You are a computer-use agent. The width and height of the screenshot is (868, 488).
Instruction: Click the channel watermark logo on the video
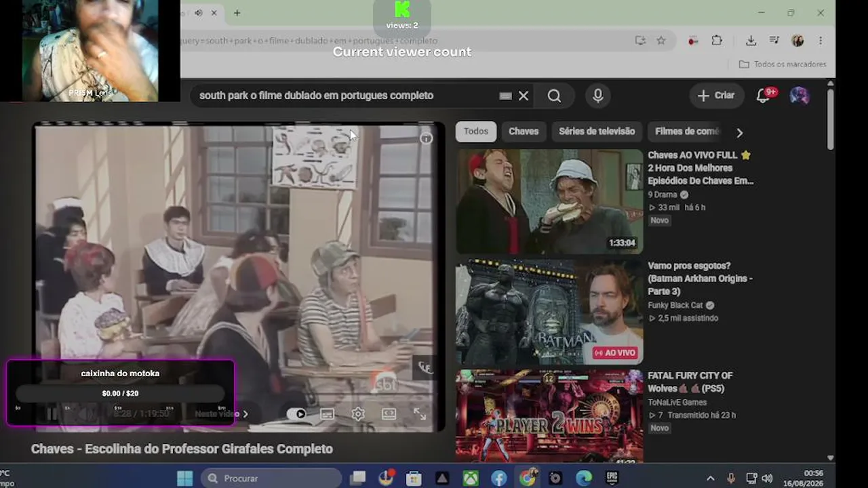(425, 367)
